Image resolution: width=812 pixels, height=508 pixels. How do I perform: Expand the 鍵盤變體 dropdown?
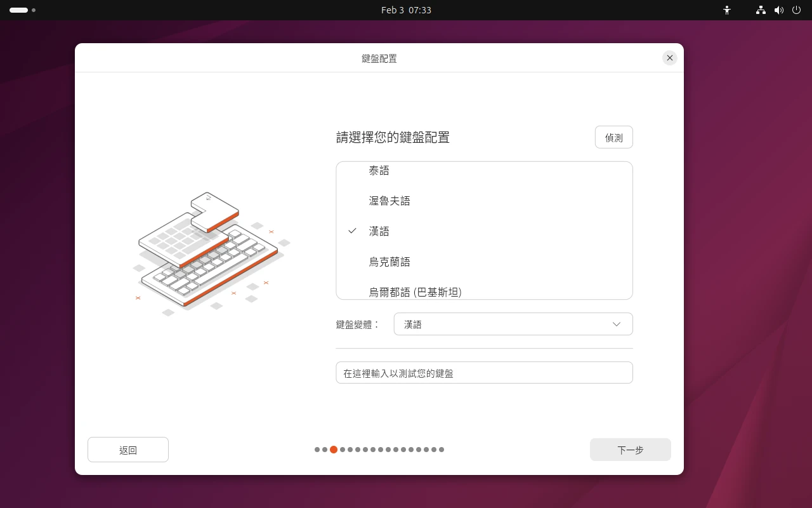513,324
